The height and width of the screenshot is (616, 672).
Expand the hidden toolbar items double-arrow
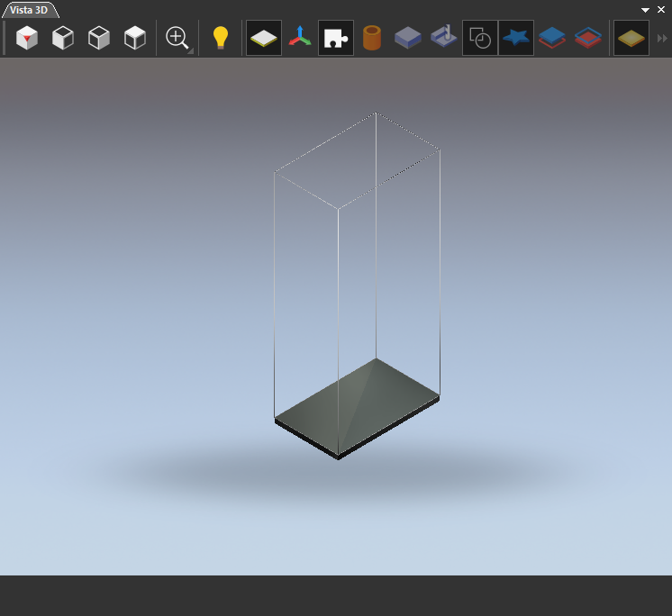tap(662, 39)
